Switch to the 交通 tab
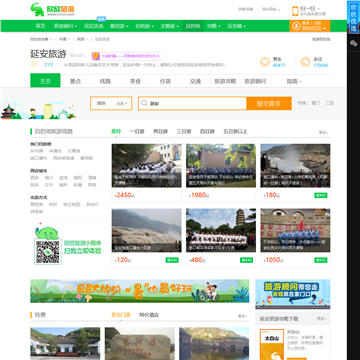 pos(195,81)
